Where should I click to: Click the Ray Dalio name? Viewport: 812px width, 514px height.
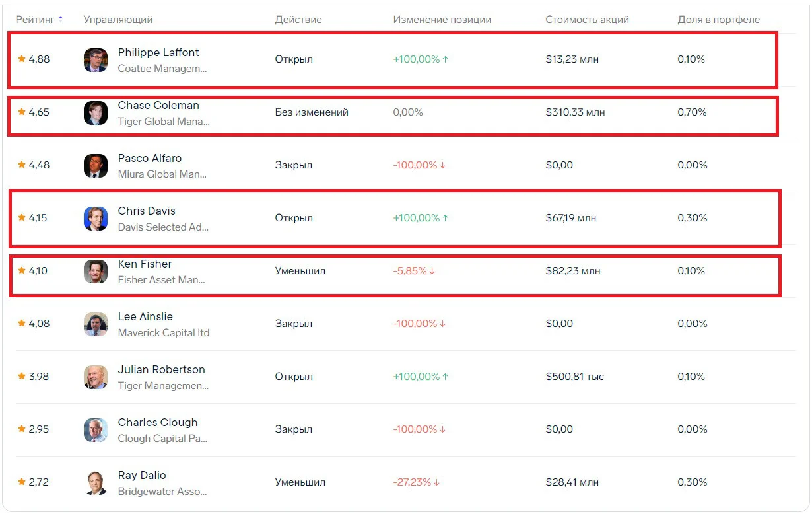tap(142, 475)
